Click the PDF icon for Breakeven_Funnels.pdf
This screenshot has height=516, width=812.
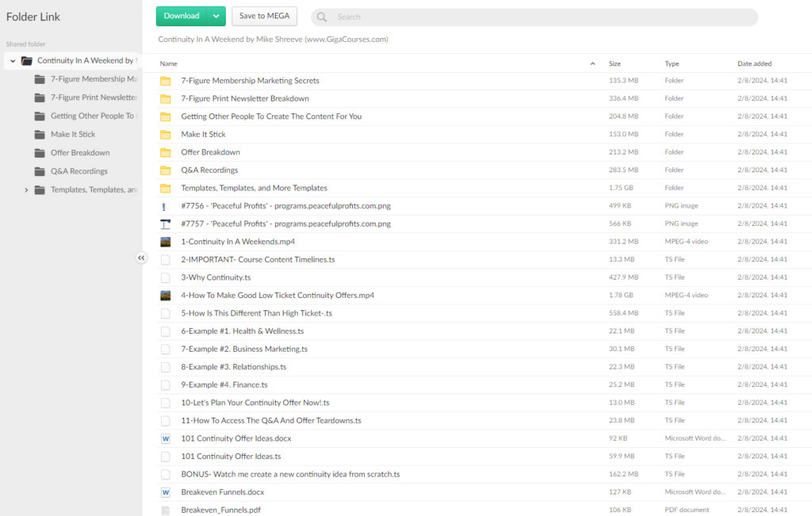point(166,510)
